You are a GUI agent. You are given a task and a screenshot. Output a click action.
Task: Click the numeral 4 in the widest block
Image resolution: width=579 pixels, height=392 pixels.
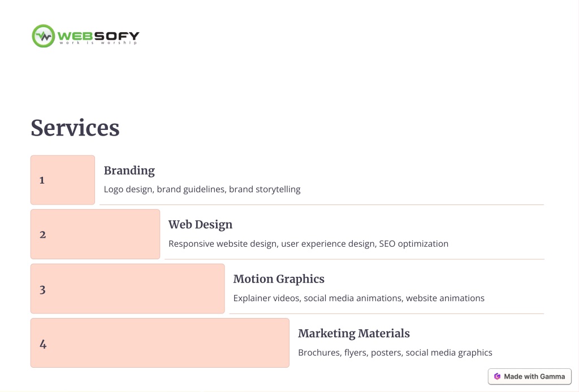point(43,344)
